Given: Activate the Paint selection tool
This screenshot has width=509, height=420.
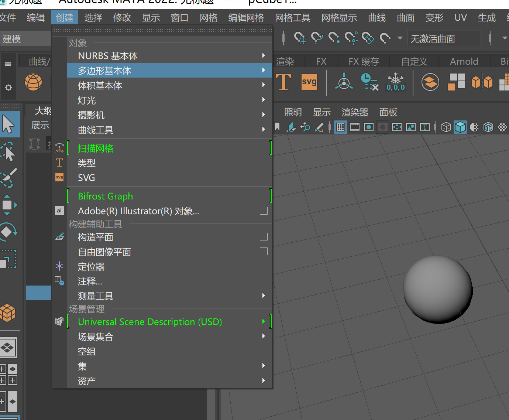Looking at the screenshot, I should click(8, 178).
